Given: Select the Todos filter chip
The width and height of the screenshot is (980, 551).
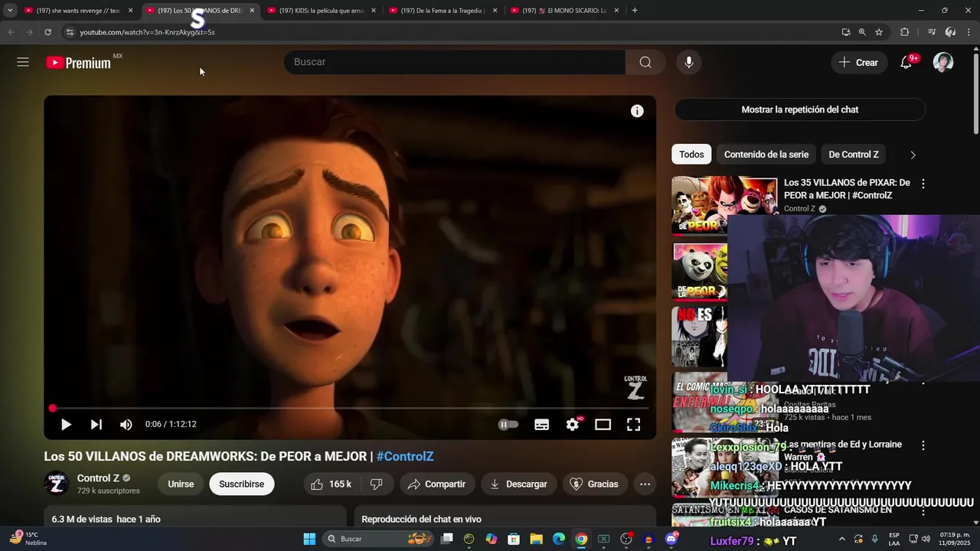Looking at the screenshot, I should [x=691, y=155].
